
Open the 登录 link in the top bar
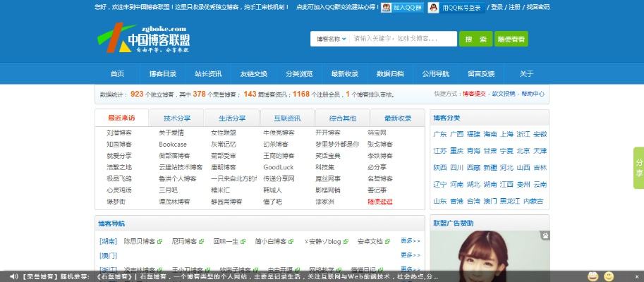click(x=497, y=7)
